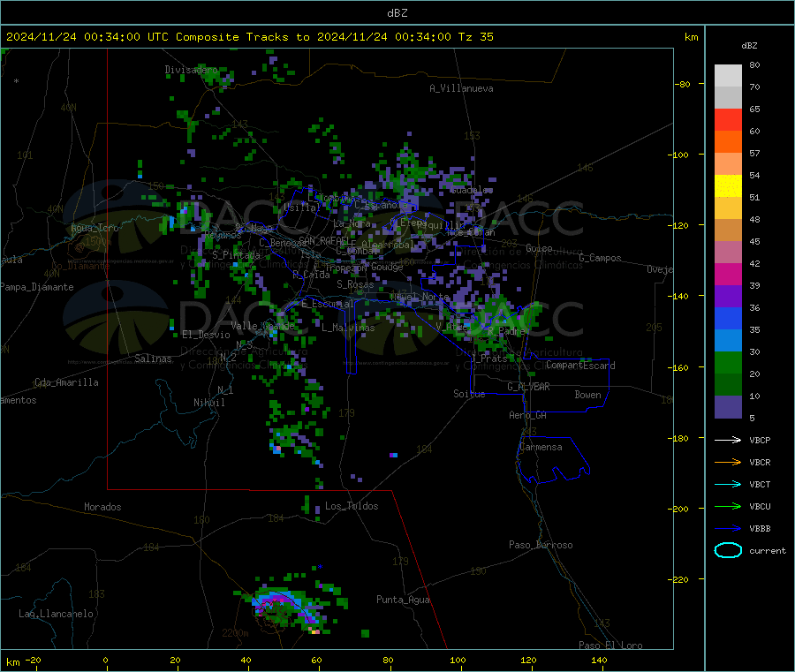Click the cyan VBCT arrow in legend
Screen dimensions: 795x672
pos(728,484)
